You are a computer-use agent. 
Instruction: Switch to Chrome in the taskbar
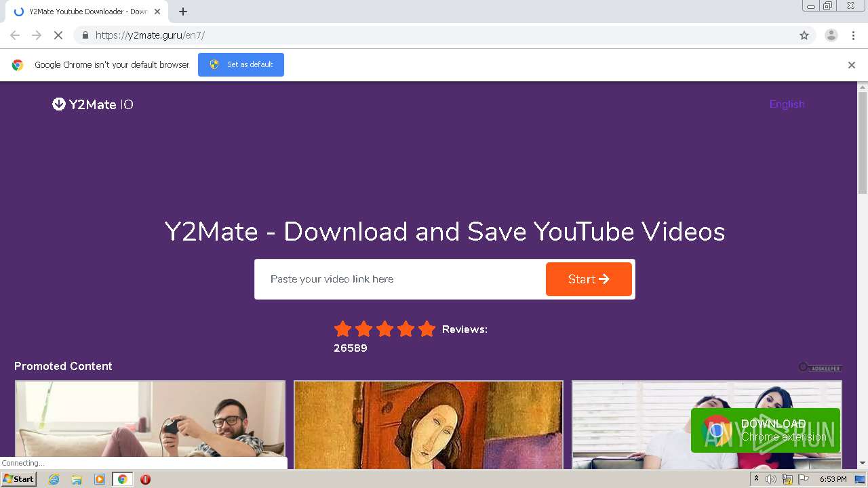122,479
